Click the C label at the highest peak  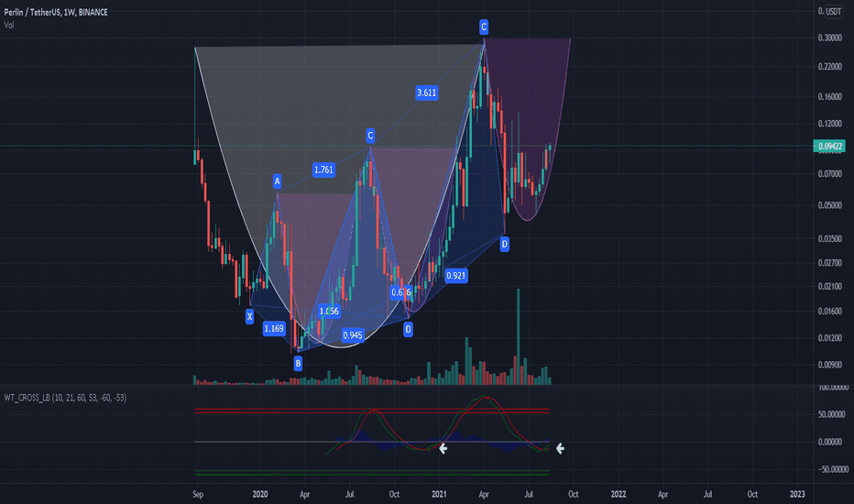pos(484,27)
